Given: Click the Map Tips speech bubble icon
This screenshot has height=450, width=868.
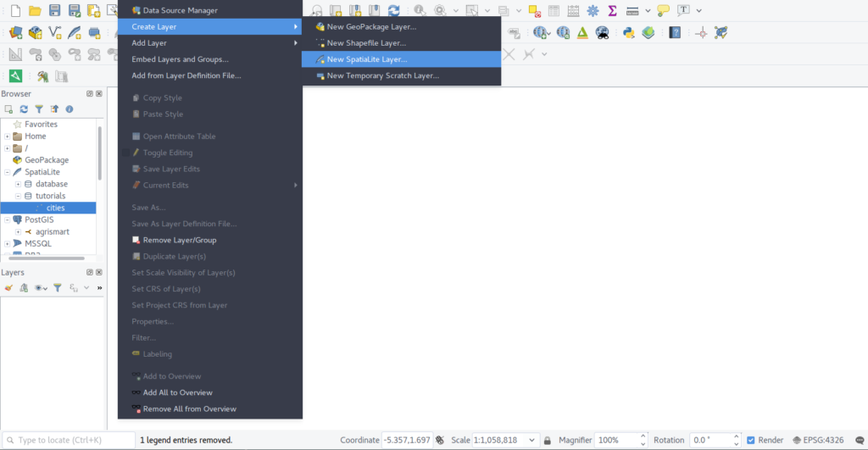Looking at the screenshot, I should (x=663, y=10).
